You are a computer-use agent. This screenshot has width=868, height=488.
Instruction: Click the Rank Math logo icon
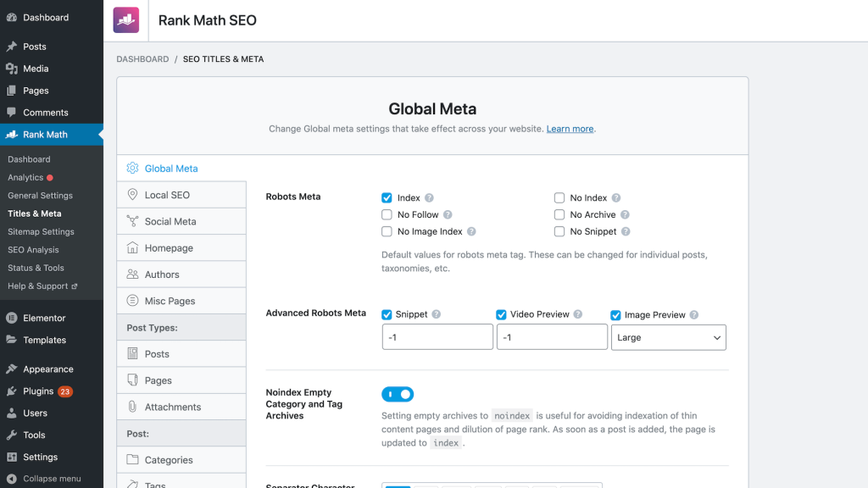[126, 19]
